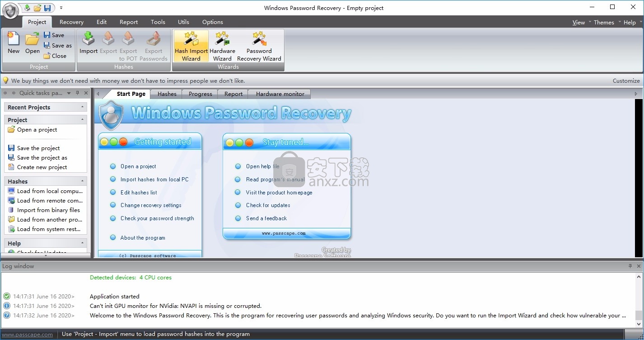Open the Options ribbon tab

[213, 22]
